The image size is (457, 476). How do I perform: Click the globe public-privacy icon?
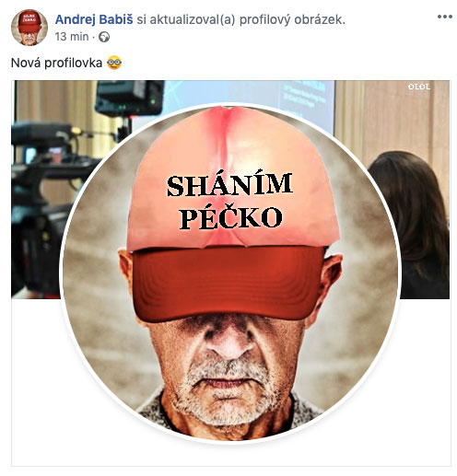click(x=104, y=37)
